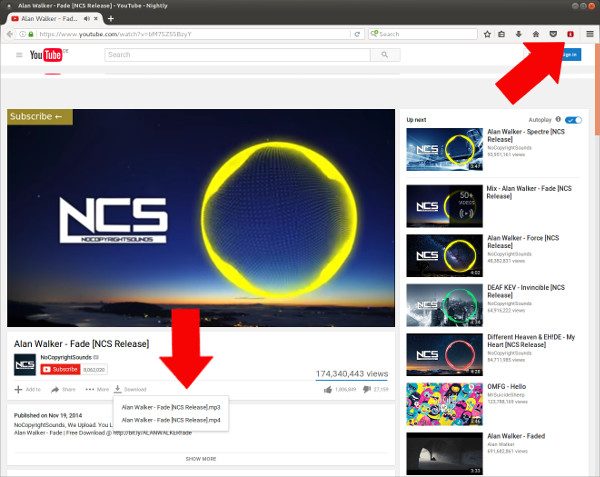This screenshot has height=477, width=600.
Task: Open the NoCopyrightSounds channel link
Action: point(69,357)
